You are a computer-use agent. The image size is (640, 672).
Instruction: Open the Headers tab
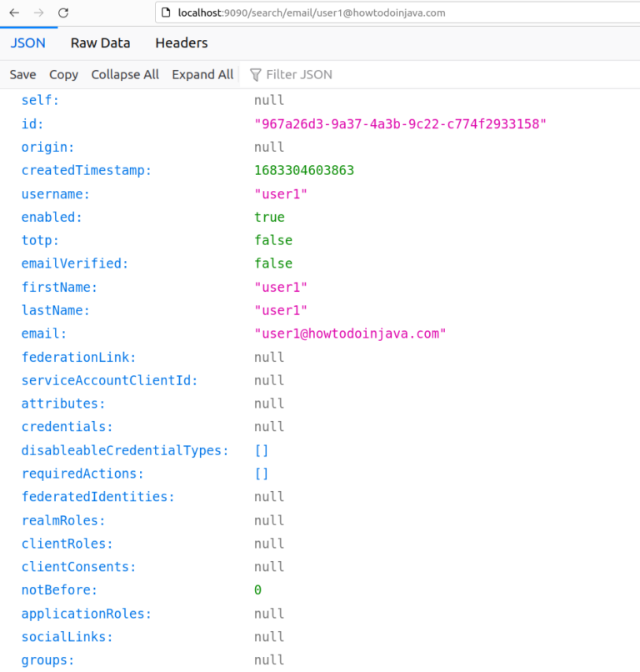[181, 43]
